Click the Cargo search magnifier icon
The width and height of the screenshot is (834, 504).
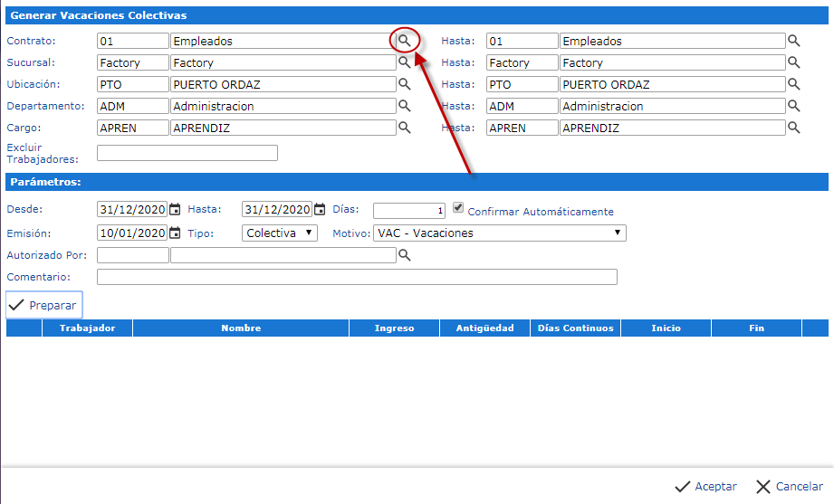point(405,128)
